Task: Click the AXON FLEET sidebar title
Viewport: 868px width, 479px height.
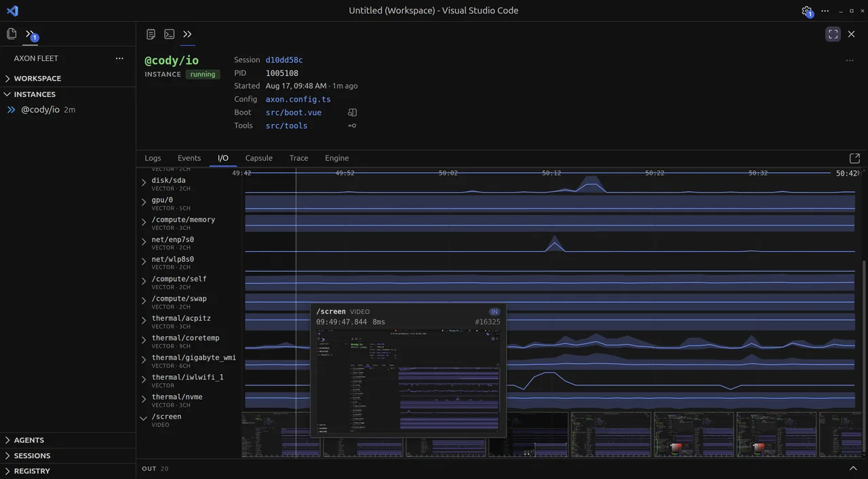Action: tap(36, 58)
